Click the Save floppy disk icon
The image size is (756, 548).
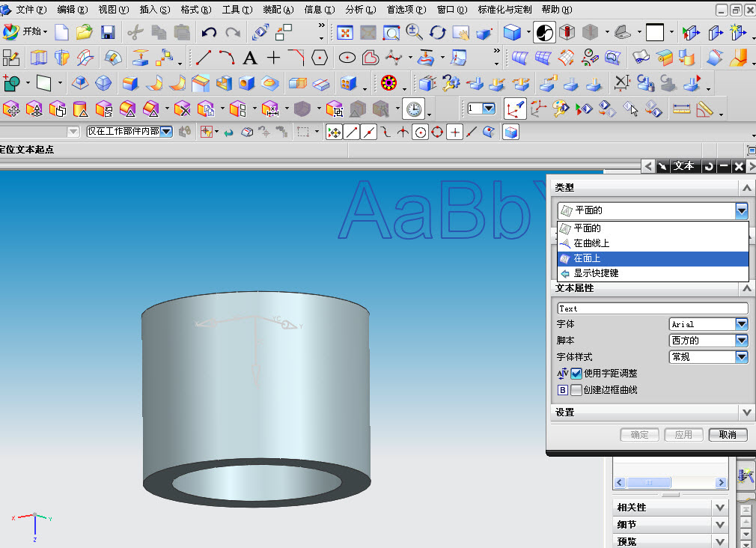(x=108, y=32)
